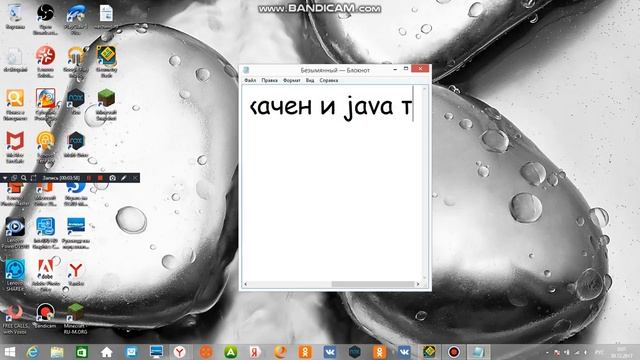Select the Geometry Dash desktop shortcut
Viewport: 640px width, 360px height.
coord(106,61)
